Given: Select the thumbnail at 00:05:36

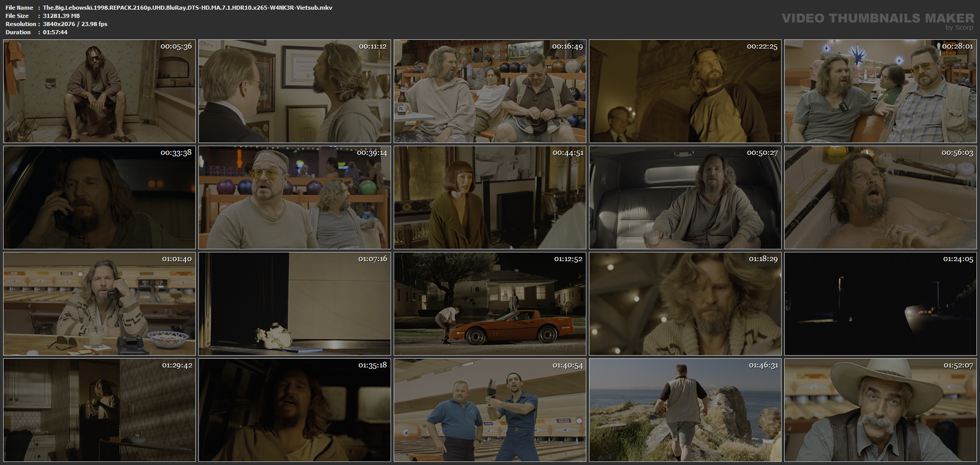Looking at the screenshot, I should coord(100,91).
